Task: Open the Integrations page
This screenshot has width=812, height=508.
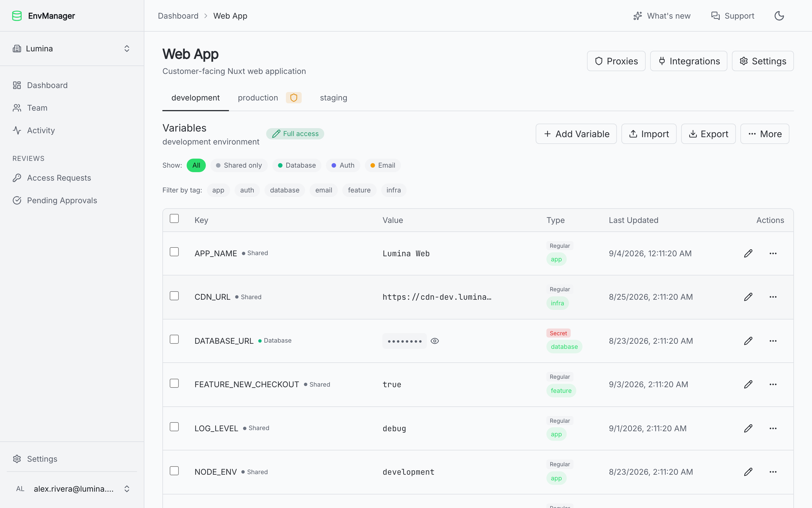Action: (x=689, y=61)
